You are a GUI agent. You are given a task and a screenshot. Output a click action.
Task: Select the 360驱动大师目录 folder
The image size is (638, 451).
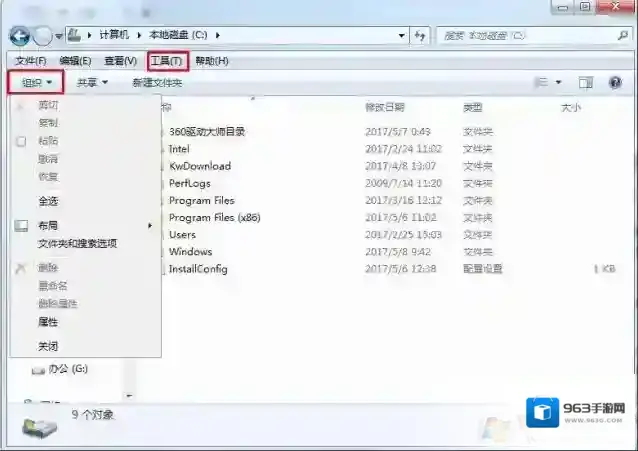[207, 131]
